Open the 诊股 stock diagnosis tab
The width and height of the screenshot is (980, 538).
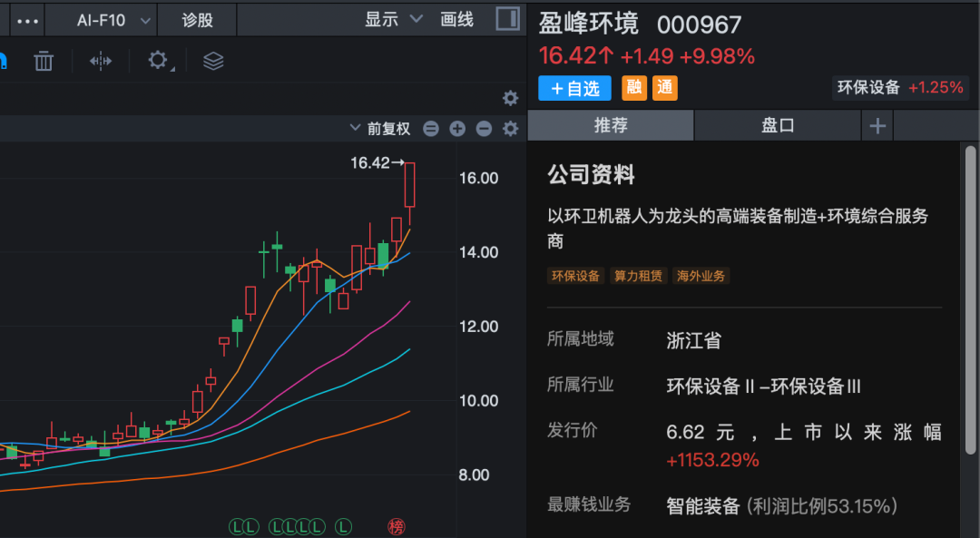[x=197, y=21]
